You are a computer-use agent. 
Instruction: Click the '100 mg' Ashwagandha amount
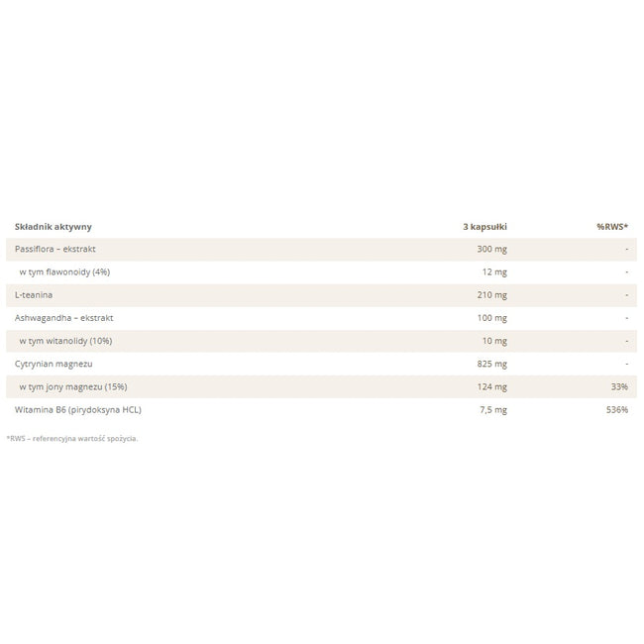(492, 318)
